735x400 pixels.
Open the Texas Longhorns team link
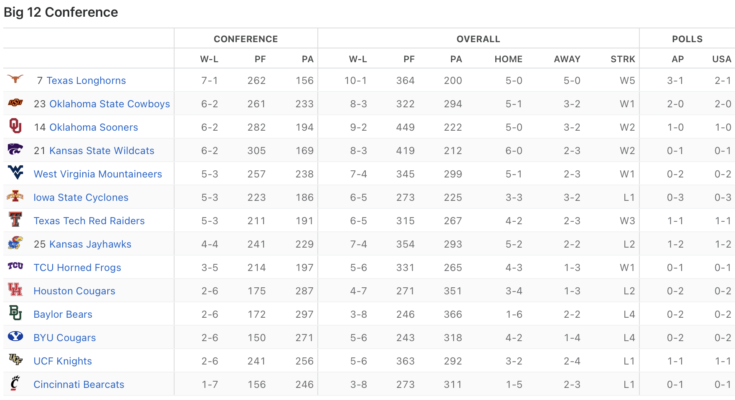(86, 80)
